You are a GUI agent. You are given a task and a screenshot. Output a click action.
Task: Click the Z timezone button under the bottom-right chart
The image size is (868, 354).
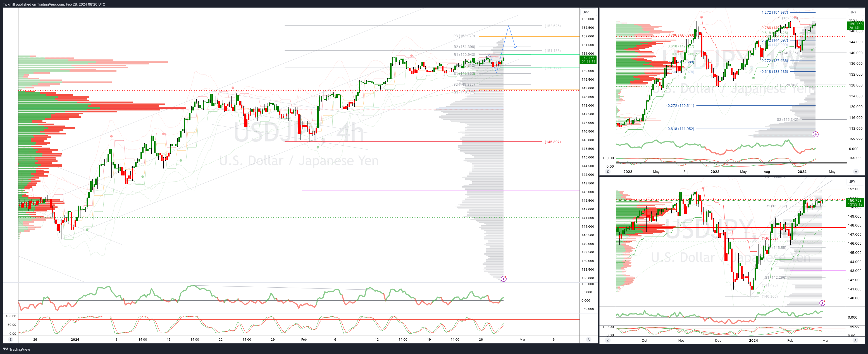pos(608,341)
